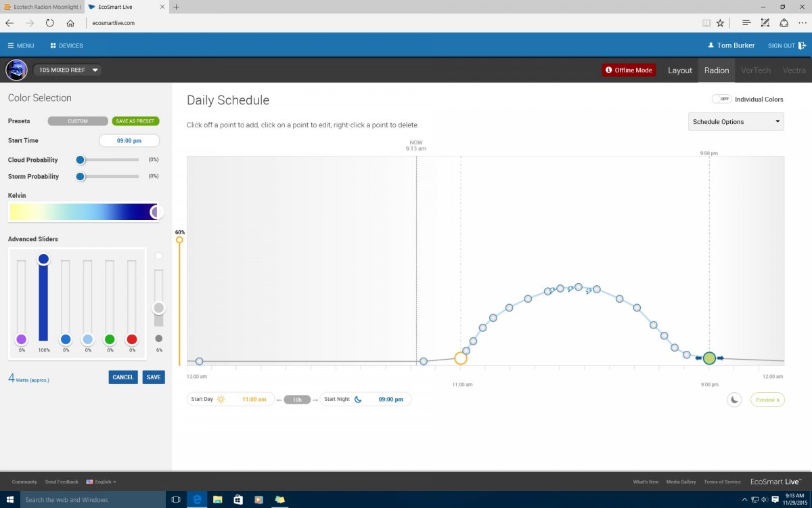Click the Cloud Probability slider handle
Viewport: 812px width, 508px height.
pyautogui.click(x=81, y=160)
